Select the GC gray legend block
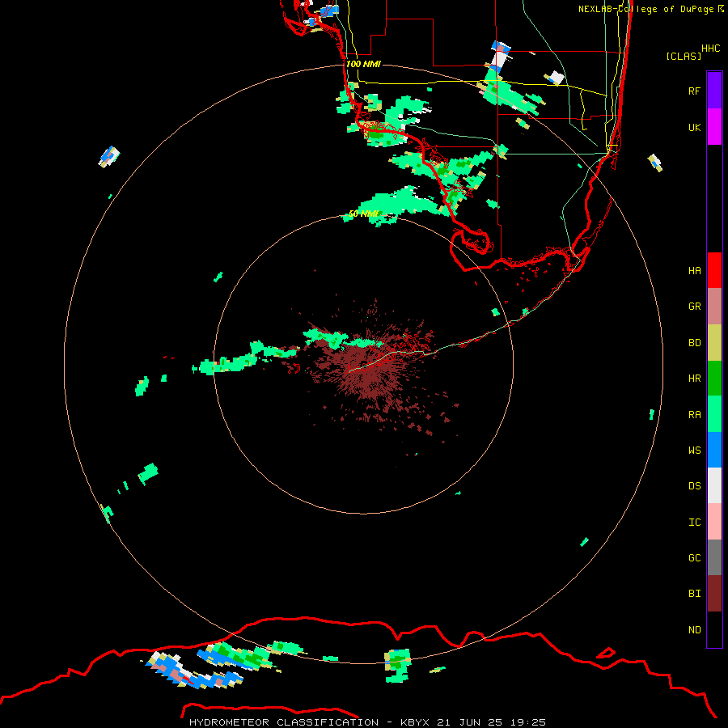Screen dimensions: 728x728 pyautogui.click(x=714, y=557)
